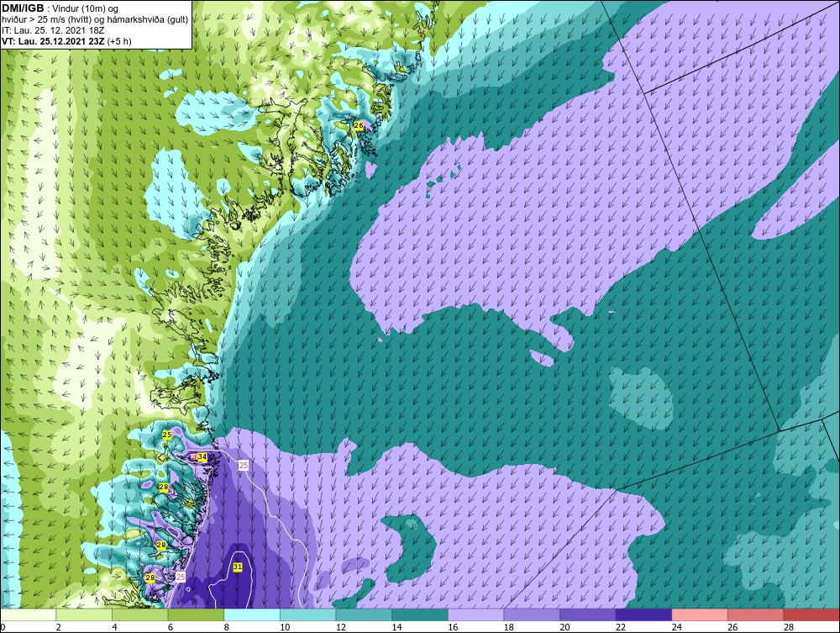Pick the light cyan 8–10 m/s legend swatch
Viewport: 840px width, 633px height.
point(252,615)
